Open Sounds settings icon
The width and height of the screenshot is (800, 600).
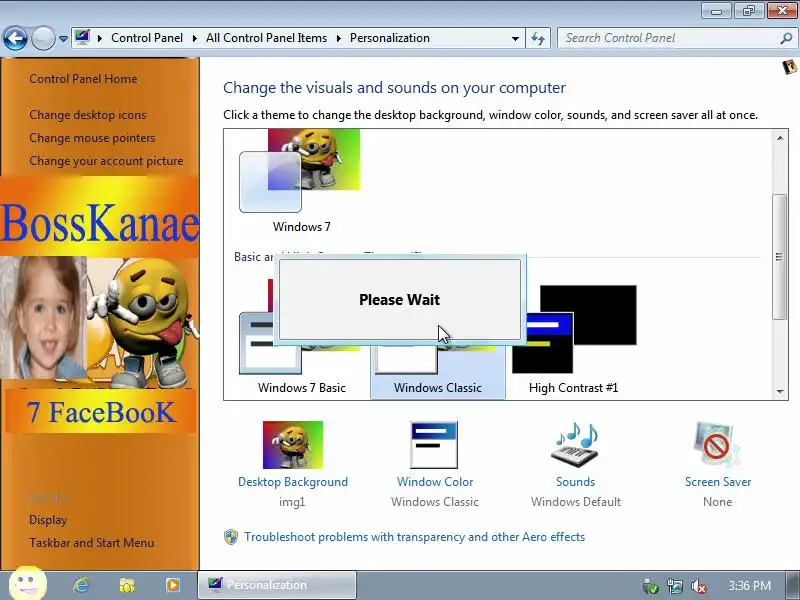click(x=576, y=445)
